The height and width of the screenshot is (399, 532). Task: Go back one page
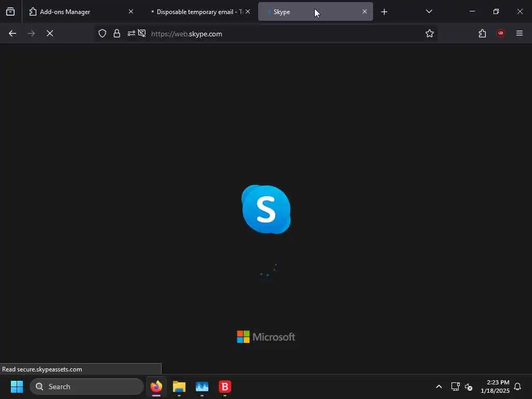(x=12, y=33)
